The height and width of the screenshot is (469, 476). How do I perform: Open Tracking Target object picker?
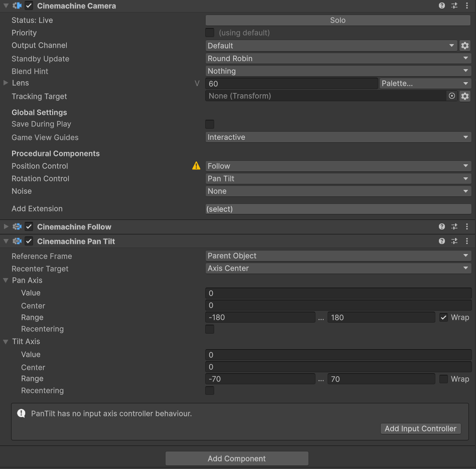(452, 96)
